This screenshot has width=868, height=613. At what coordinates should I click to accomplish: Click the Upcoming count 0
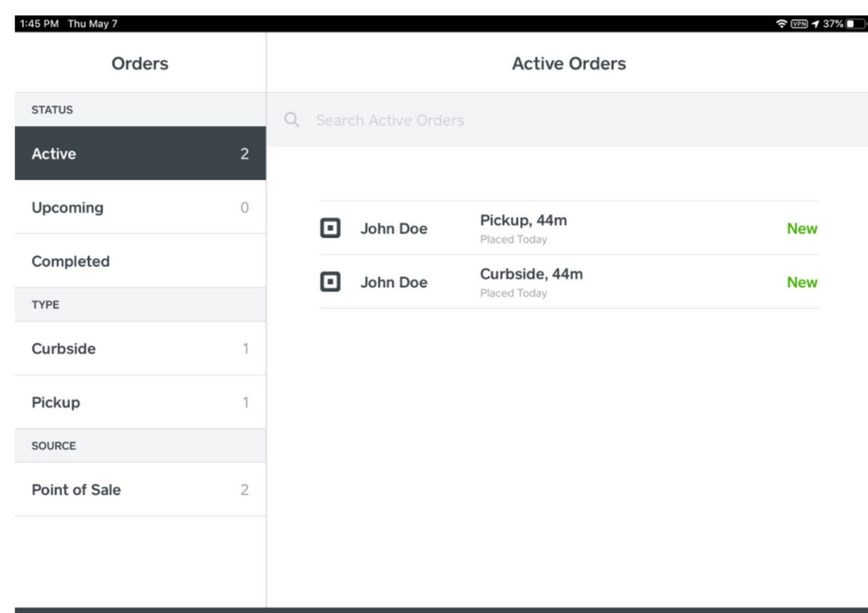[244, 208]
